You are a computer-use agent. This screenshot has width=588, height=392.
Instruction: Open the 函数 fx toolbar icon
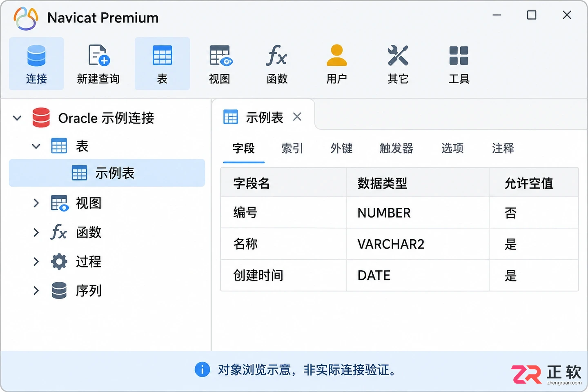pyautogui.click(x=277, y=56)
